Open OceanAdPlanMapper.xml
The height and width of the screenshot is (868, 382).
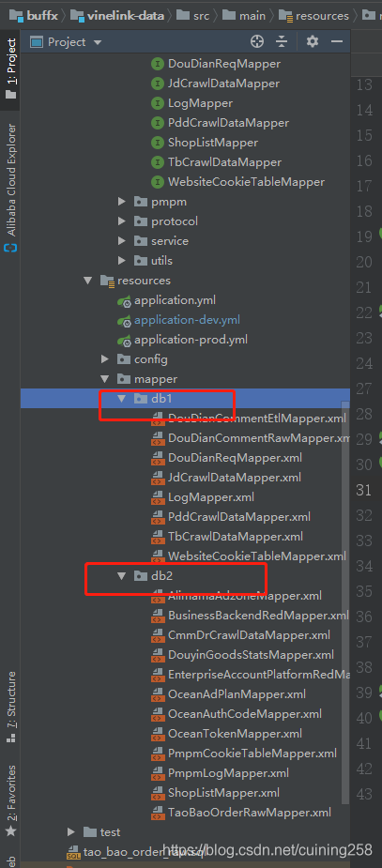[237, 694]
